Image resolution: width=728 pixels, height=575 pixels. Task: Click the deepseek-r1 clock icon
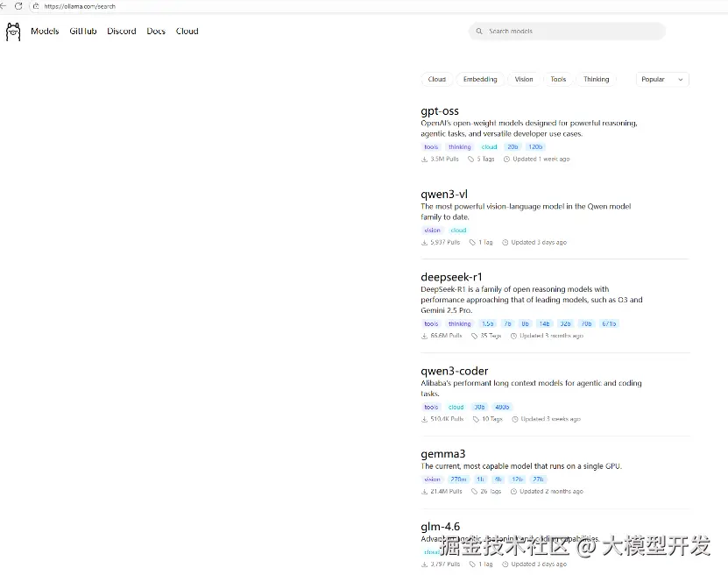pyautogui.click(x=513, y=336)
